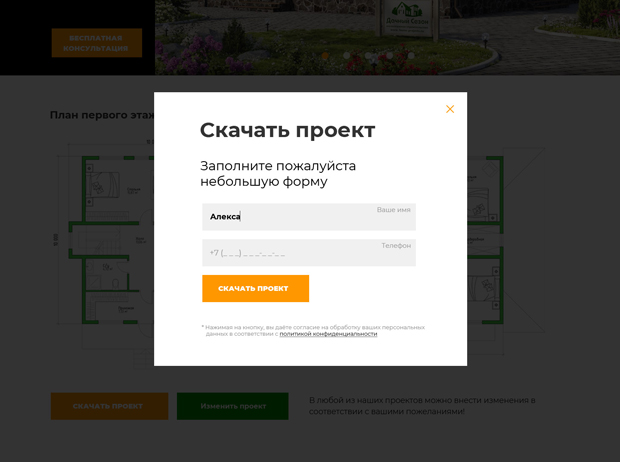Click the План первого этажа heading
Viewport: 620px width, 462px height.
[102, 115]
